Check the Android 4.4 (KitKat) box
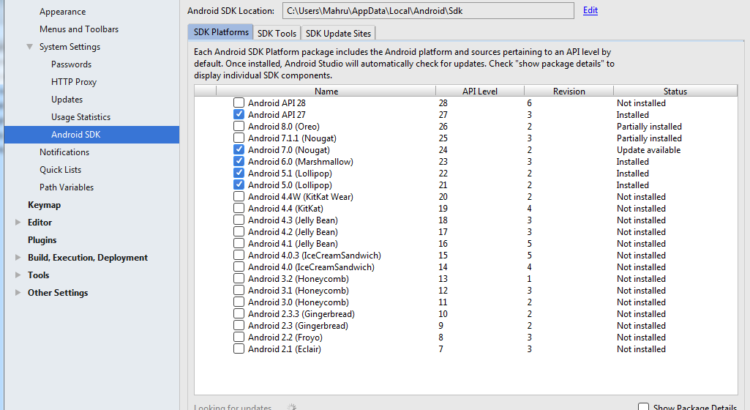 click(238, 209)
